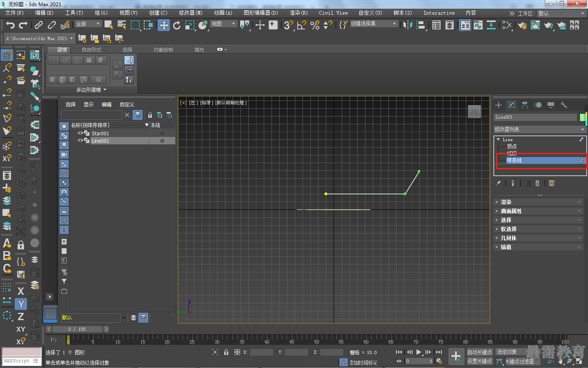The width and height of the screenshot is (588, 368).
Task: Play the animation
Action: click(419, 352)
